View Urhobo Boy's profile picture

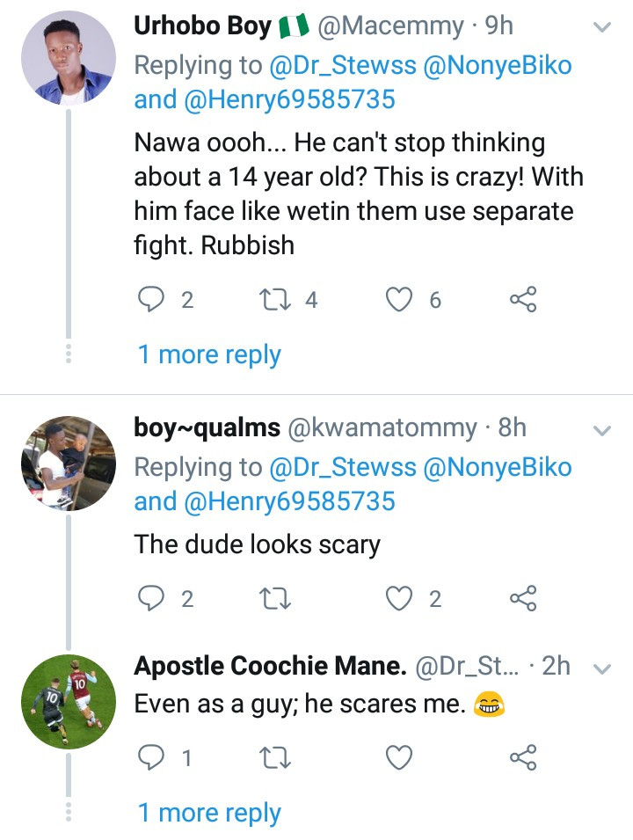(68, 59)
